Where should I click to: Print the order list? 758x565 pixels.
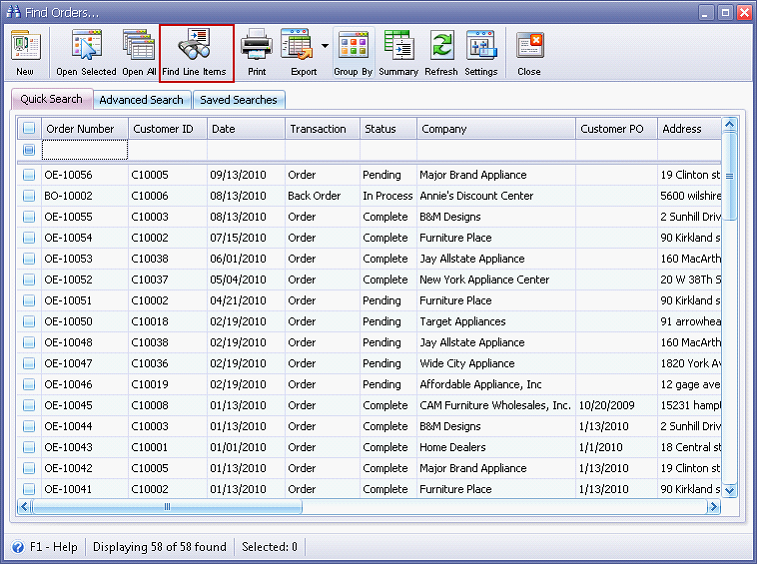[x=257, y=52]
